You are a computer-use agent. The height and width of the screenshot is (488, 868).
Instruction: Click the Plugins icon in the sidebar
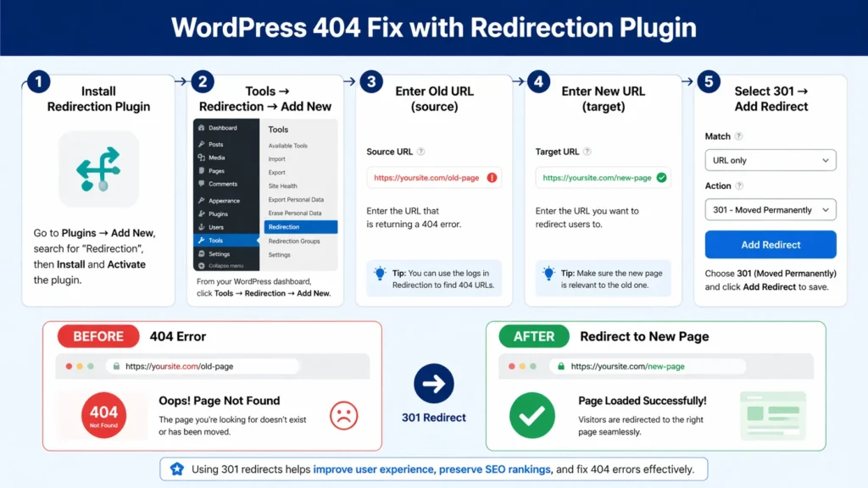tap(202, 213)
